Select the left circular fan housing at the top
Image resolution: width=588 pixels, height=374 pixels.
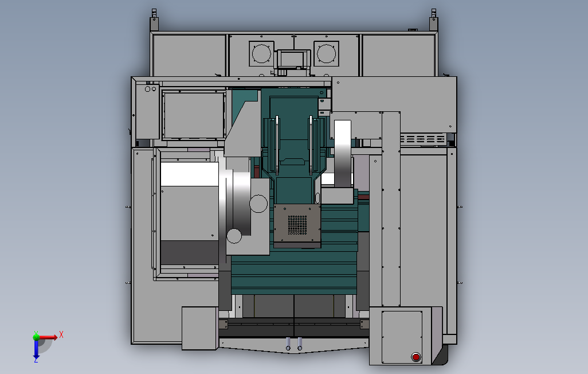[261, 53]
